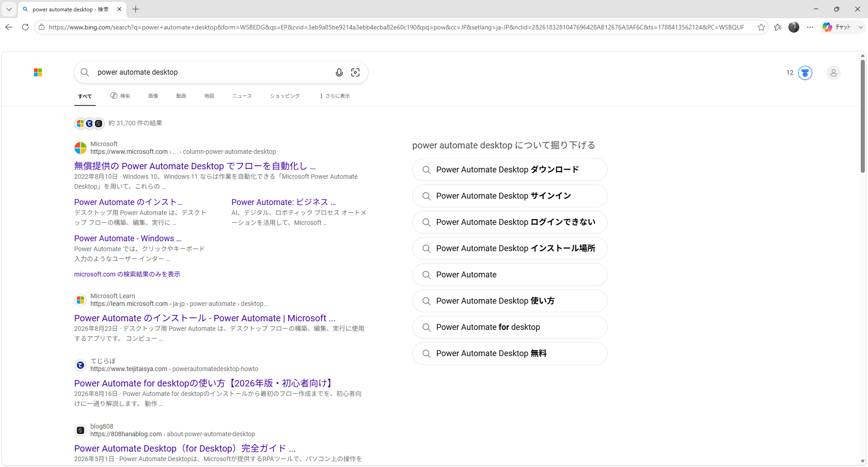Click the search magnifier icon in search box

(x=85, y=72)
